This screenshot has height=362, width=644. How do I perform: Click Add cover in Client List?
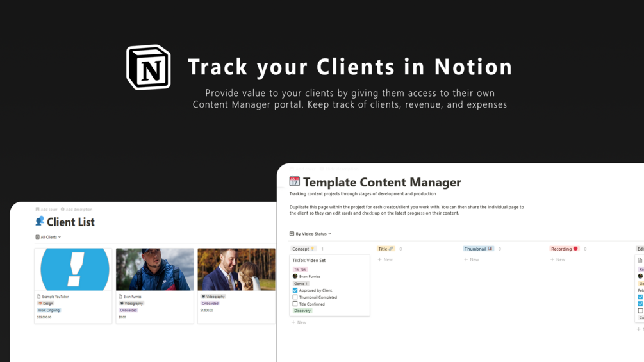pyautogui.click(x=46, y=210)
